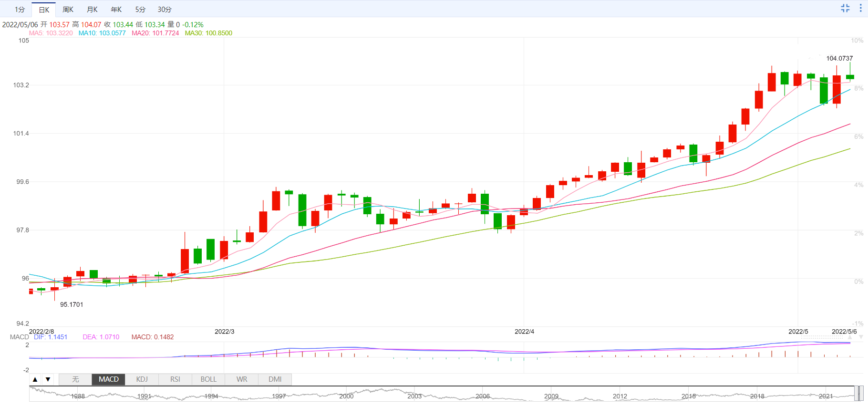
Task: Select the MACD indicator button
Action: tap(109, 379)
